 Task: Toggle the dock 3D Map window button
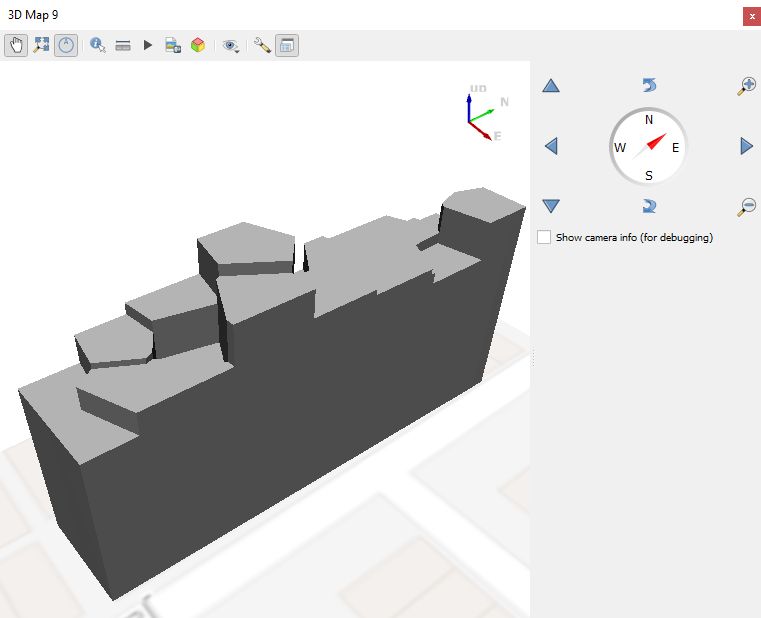(287, 46)
